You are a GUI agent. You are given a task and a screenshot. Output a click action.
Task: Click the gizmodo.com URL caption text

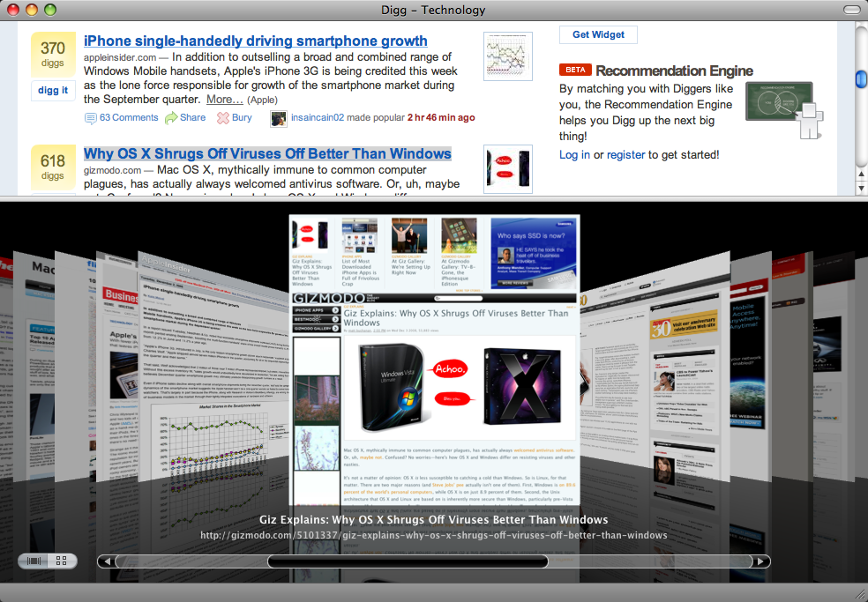click(433, 536)
